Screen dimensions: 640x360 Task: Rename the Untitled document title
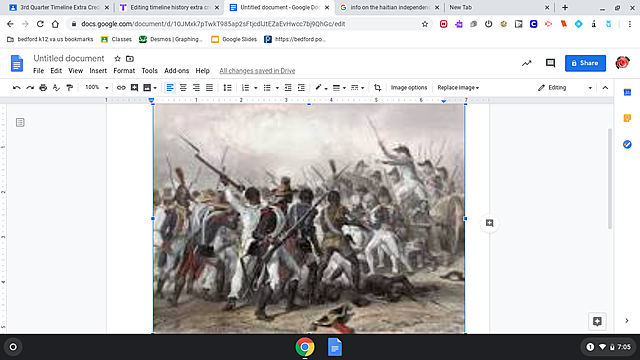point(69,58)
